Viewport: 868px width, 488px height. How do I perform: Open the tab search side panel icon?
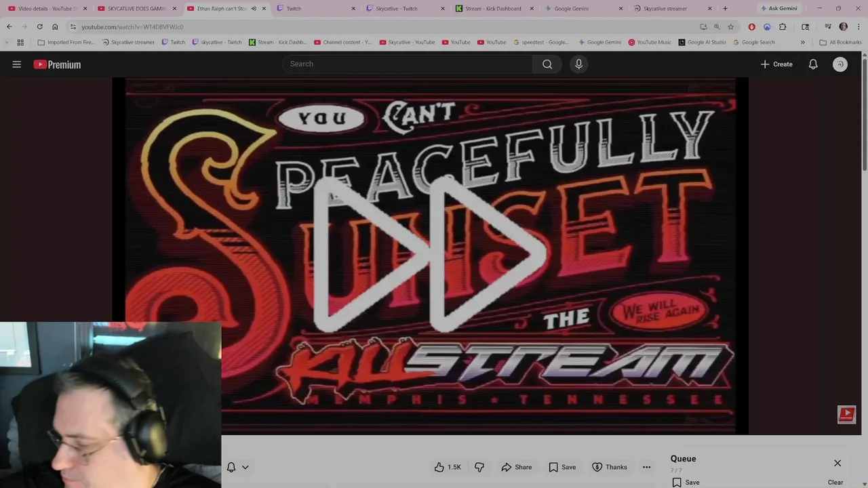(805, 26)
